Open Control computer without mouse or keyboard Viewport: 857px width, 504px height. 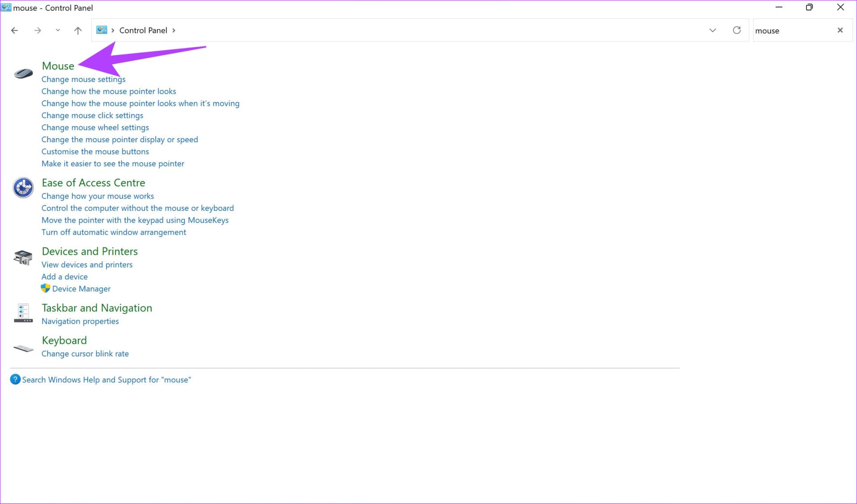click(x=137, y=208)
